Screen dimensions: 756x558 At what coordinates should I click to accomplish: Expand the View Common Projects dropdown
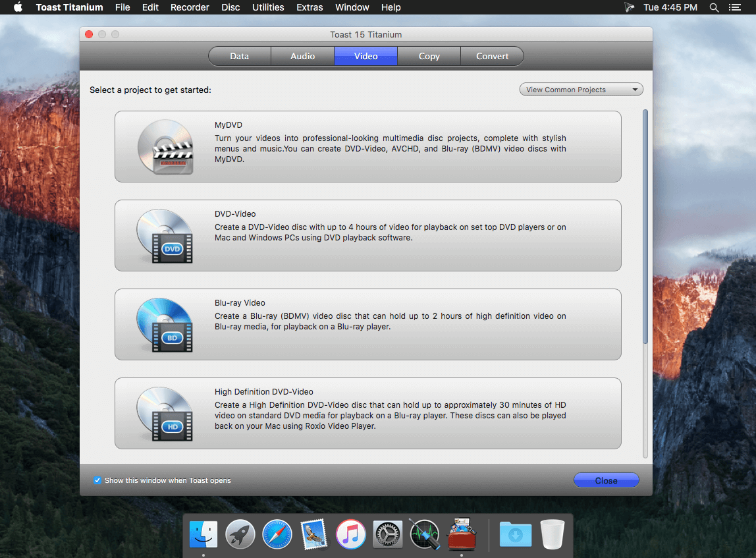pyautogui.click(x=581, y=90)
